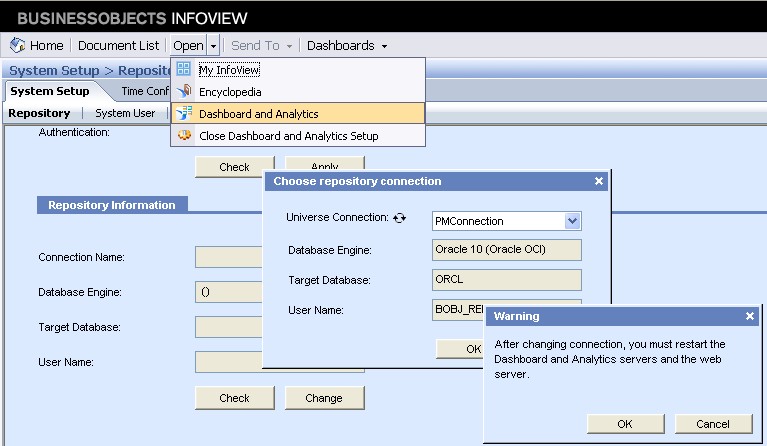The height and width of the screenshot is (446, 767).
Task: Expand the Open dropdown arrow
Action: tap(214, 46)
